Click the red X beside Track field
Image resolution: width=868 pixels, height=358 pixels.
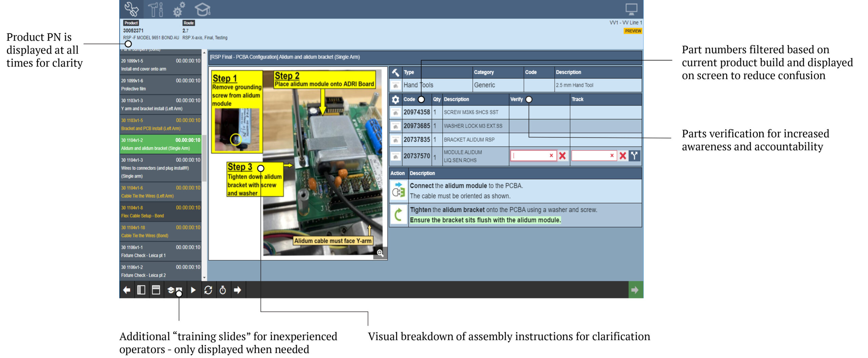[623, 156]
